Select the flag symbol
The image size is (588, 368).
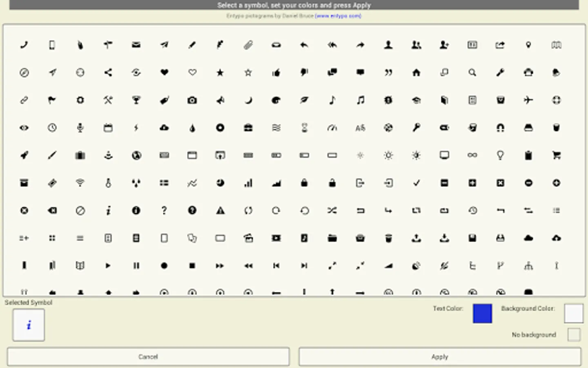(x=52, y=100)
